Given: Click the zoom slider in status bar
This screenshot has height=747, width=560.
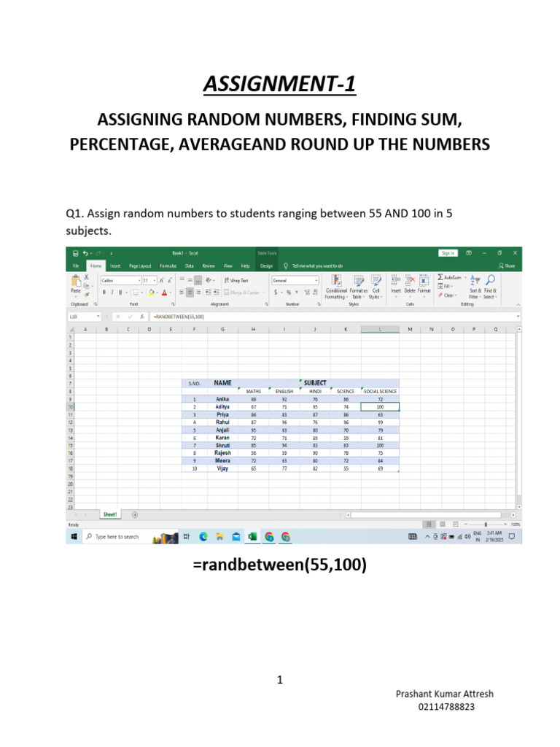Looking at the screenshot, I should pos(486,524).
